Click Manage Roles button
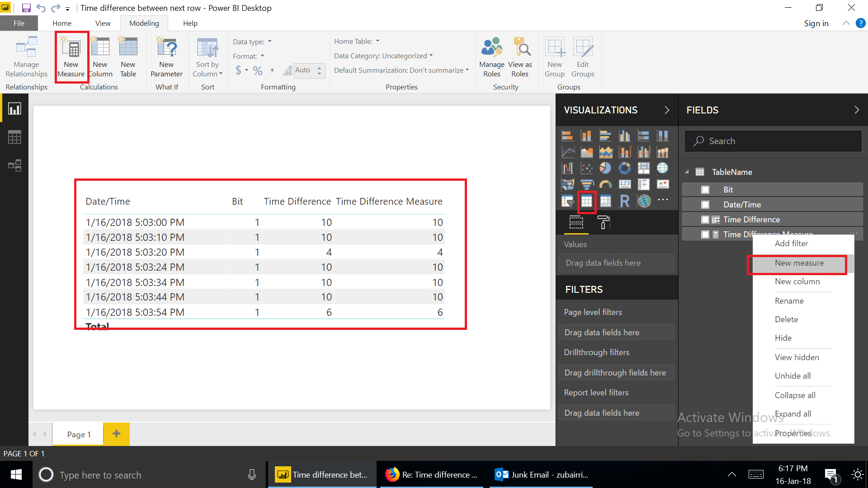 click(492, 57)
